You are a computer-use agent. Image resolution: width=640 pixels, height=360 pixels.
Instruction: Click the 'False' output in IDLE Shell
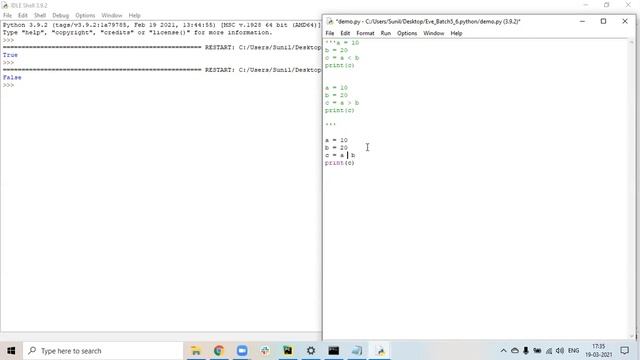click(12, 78)
